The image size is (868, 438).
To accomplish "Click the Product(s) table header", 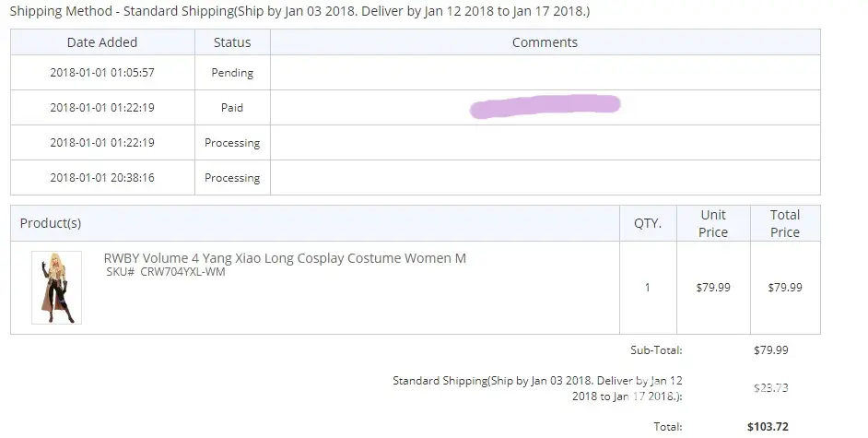I will (x=51, y=223).
